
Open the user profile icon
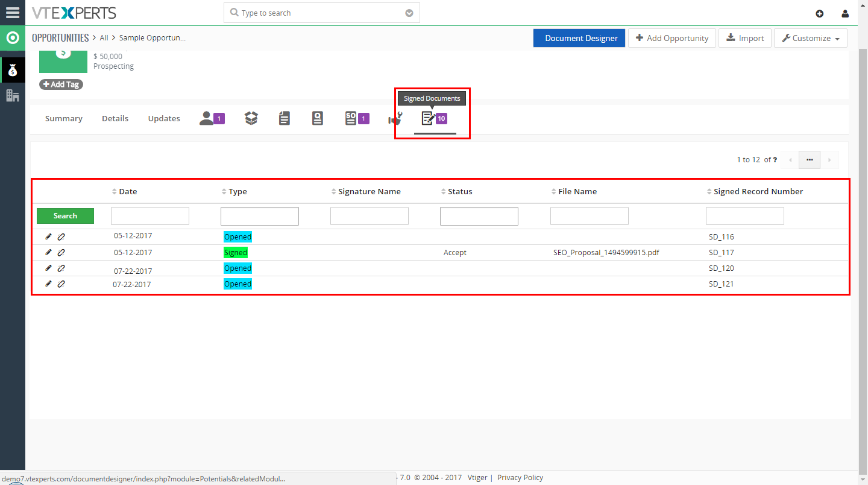click(845, 13)
